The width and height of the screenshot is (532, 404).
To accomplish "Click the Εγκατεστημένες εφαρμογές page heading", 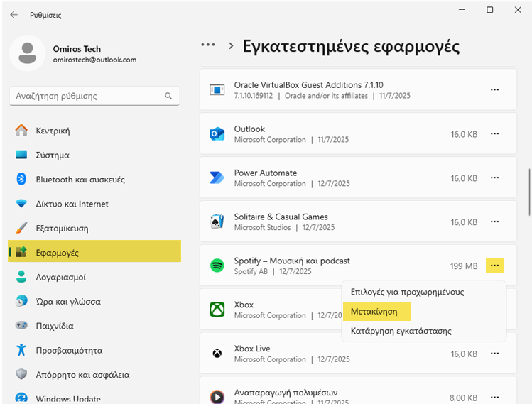I will tap(351, 46).
